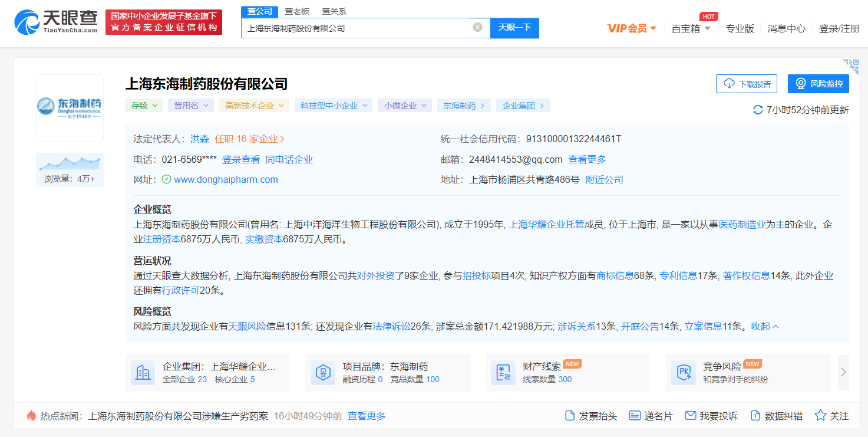
Task: Open 实缴资本 link
Action: coord(264,239)
